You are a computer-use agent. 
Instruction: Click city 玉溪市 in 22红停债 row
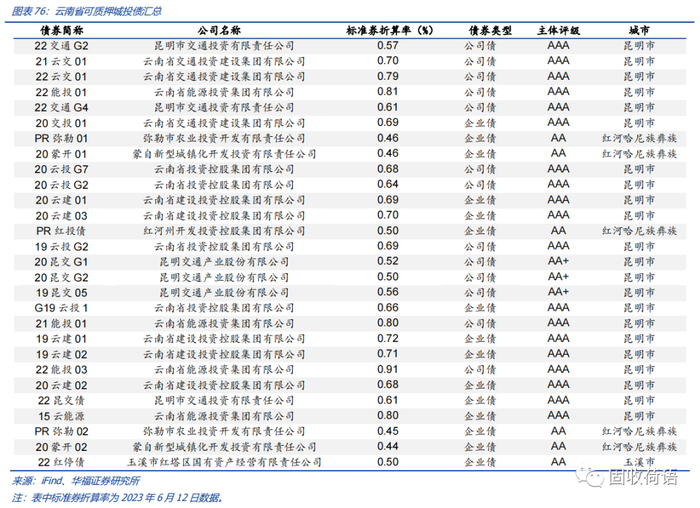(x=639, y=462)
